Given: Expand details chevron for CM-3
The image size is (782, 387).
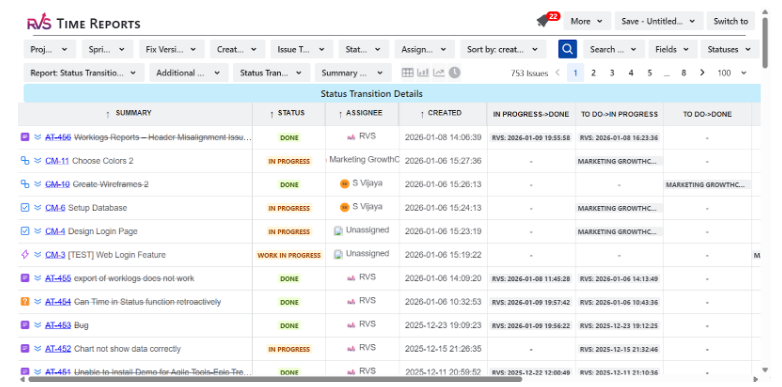Looking at the screenshot, I should pos(38,254).
